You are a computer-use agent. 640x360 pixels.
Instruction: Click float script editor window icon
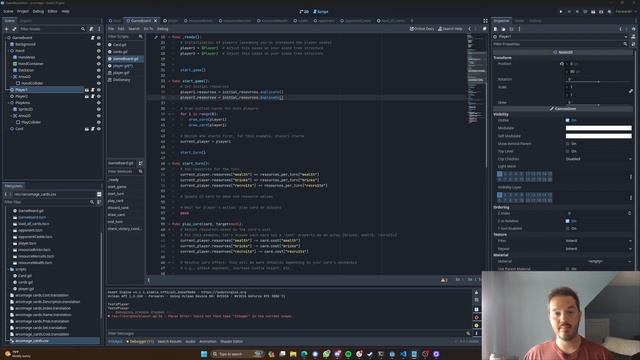(484, 29)
